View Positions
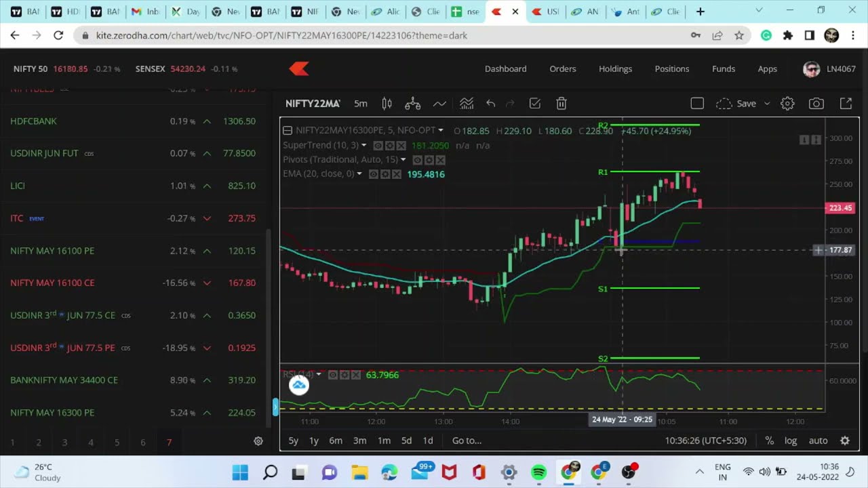The height and width of the screenshot is (488, 868). click(672, 69)
